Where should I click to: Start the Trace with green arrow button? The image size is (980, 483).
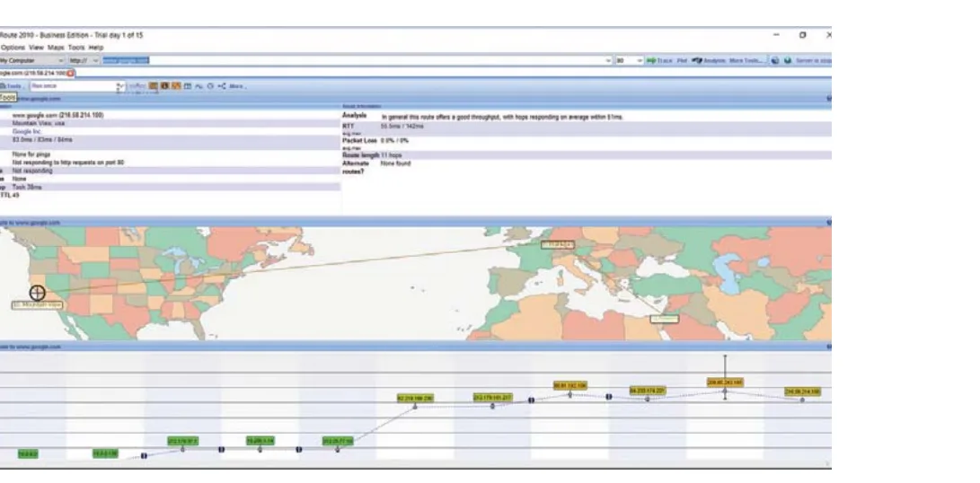point(659,61)
